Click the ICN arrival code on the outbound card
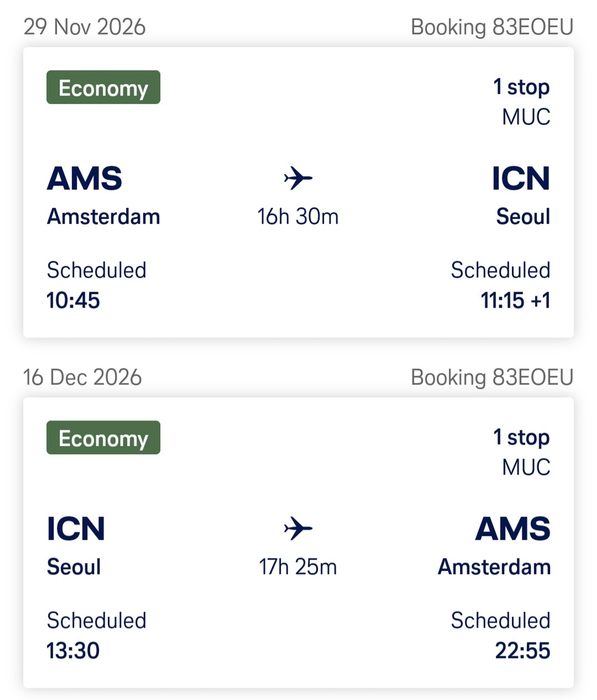 click(521, 178)
